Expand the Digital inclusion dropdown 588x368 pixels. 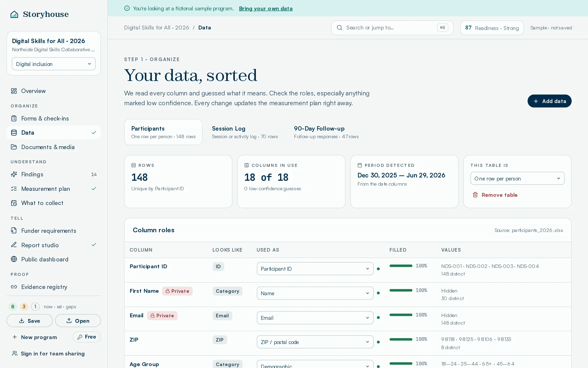[54, 64]
